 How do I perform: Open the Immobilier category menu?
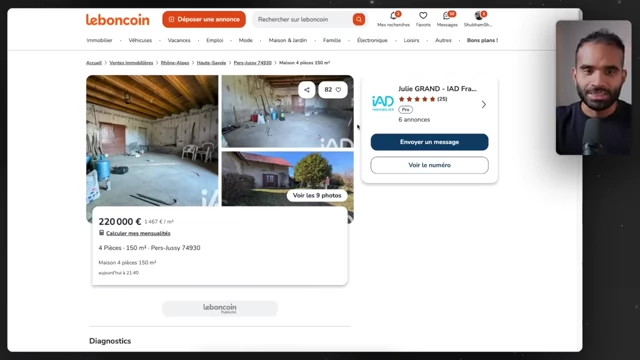pyautogui.click(x=100, y=40)
